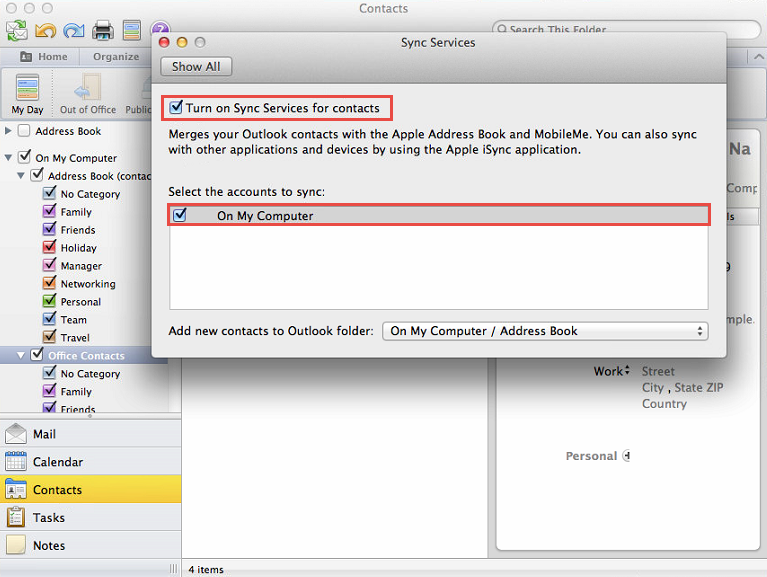Toggle Manager category checkbox
Viewport: 767px width, 577px height.
[49, 265]
